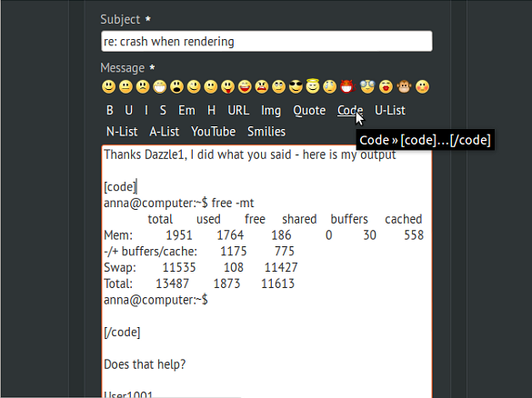The width and height of the screenshot is (532, 398).
Task: Insert the kissing lips smiley
Action: [x=386, y=87]
